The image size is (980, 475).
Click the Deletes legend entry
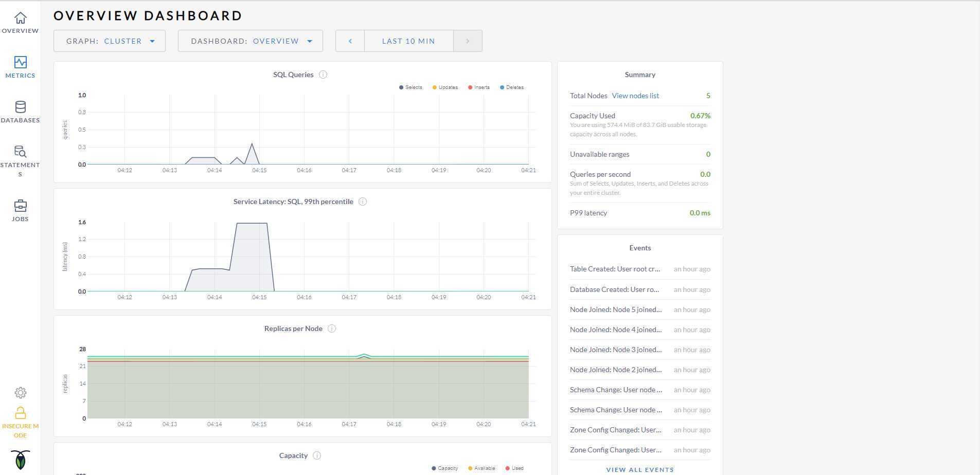[512, 87]
